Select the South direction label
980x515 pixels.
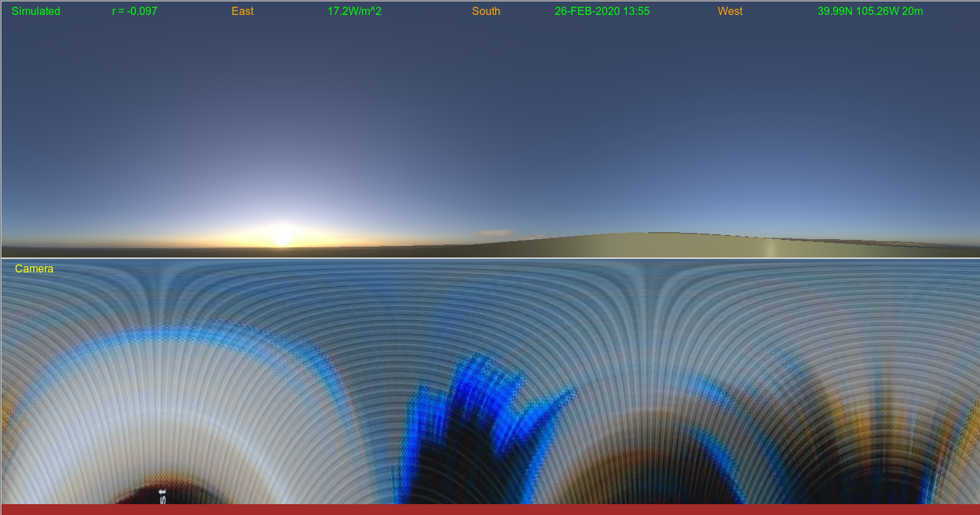486,12
